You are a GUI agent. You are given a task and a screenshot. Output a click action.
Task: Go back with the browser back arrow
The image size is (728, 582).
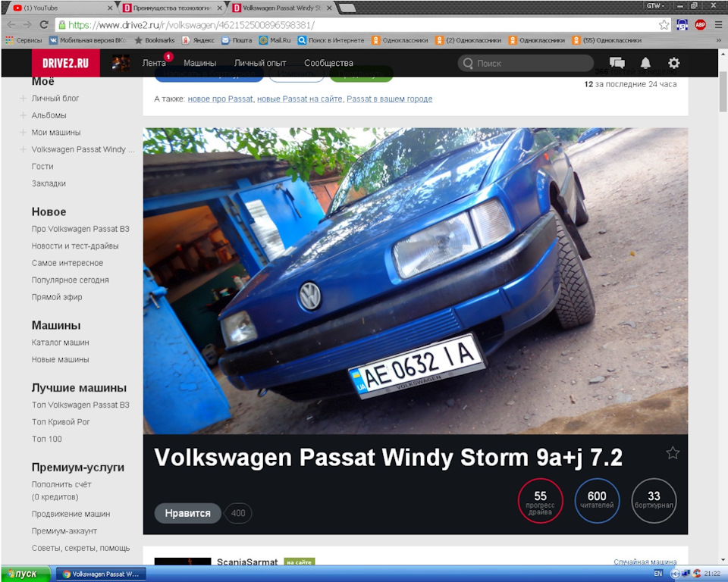[x=11, y=25]
